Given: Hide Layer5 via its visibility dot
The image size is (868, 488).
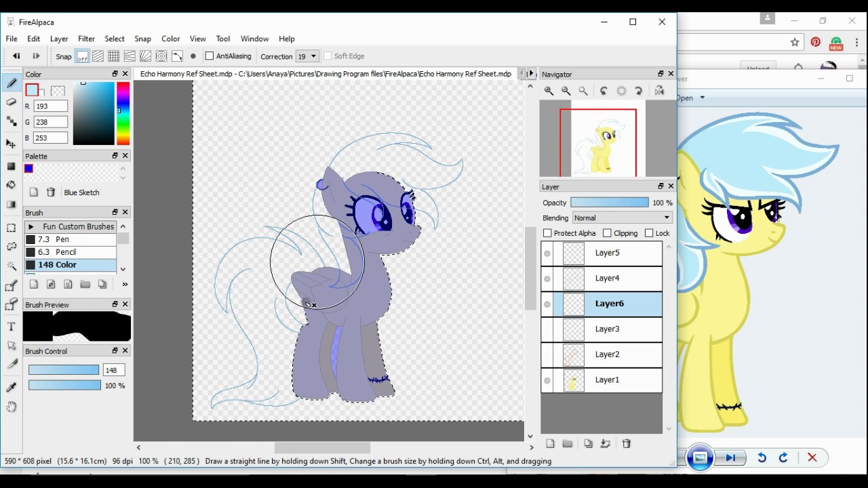Looking at the screenshot, I should click(547, 253).
